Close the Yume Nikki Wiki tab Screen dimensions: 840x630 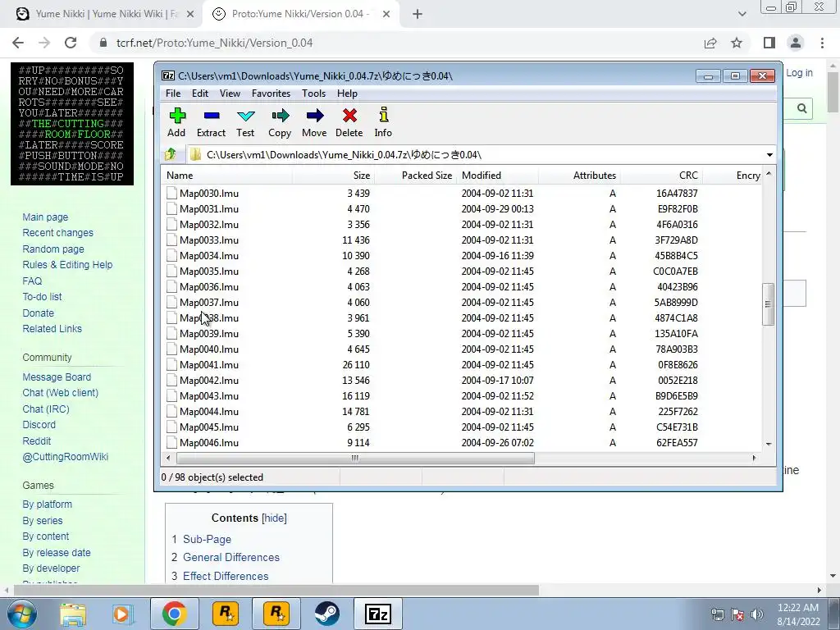(x=190, y=15)
